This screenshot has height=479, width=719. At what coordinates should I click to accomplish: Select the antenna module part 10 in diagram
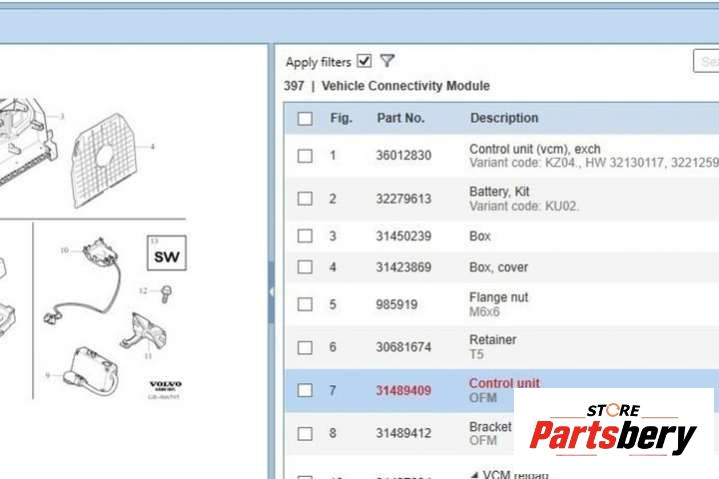coord(99,255)
